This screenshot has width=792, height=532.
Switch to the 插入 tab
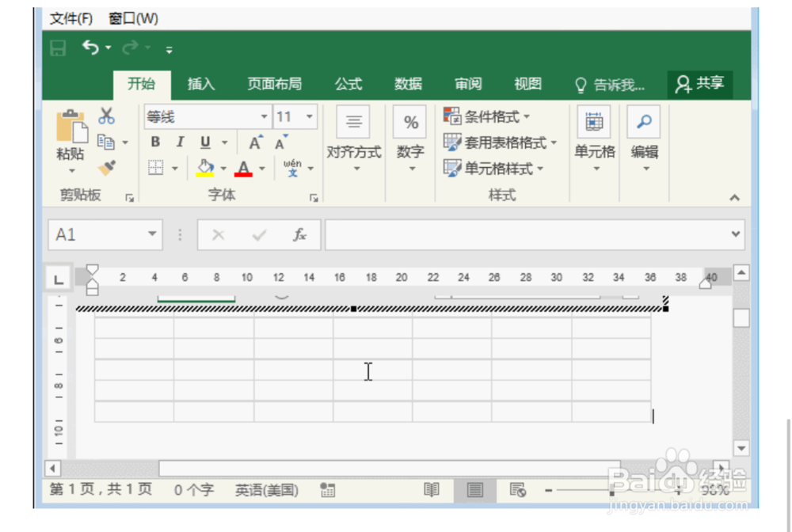click(201, 84)
